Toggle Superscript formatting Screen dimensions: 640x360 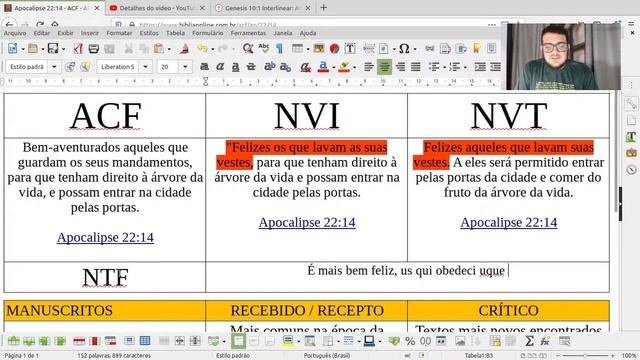(269, 67)
